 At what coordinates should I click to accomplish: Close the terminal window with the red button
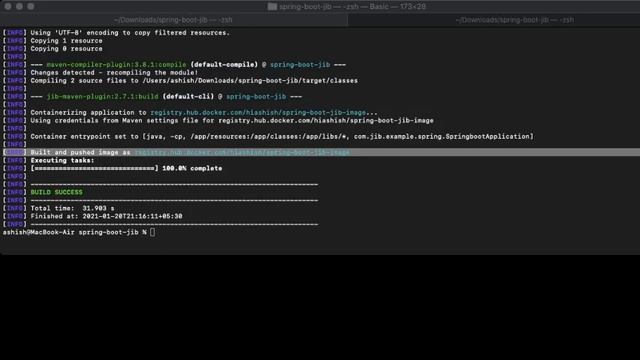coord(8,7)
